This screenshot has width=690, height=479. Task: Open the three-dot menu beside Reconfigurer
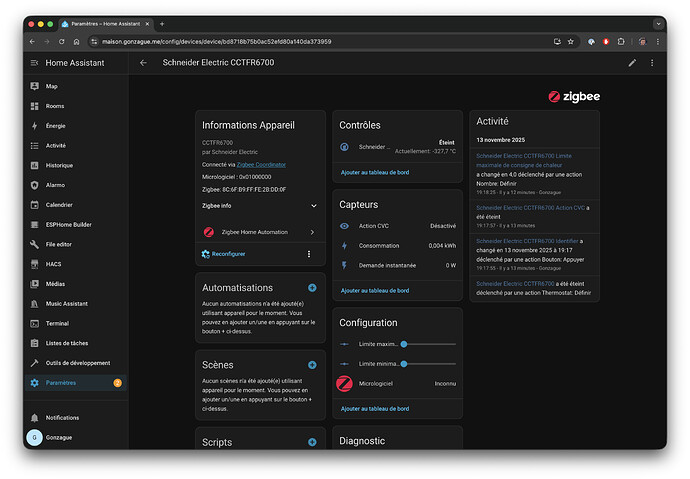309,254
